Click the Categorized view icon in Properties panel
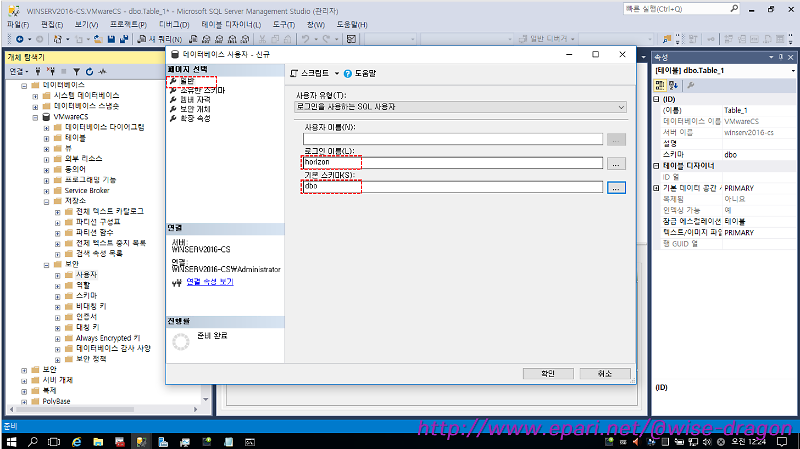The width and height of the screenshot is (800, 449). [x=660, y=85]
